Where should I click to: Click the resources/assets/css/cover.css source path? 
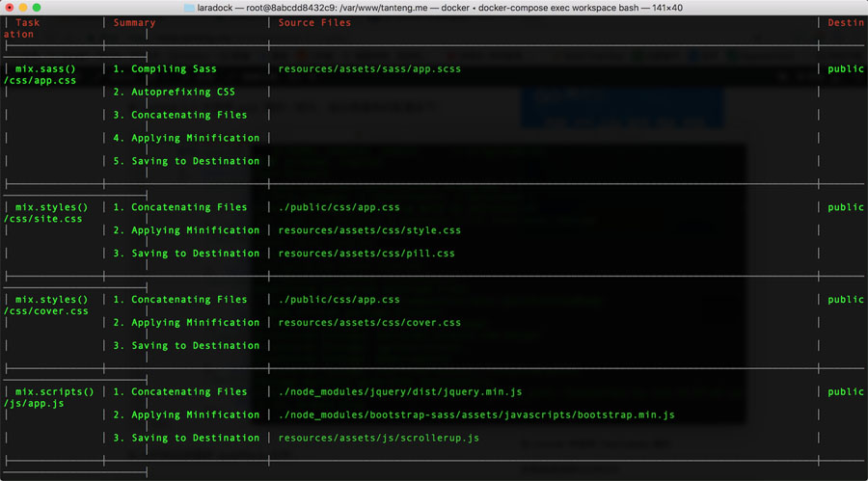tap(369, 323)
